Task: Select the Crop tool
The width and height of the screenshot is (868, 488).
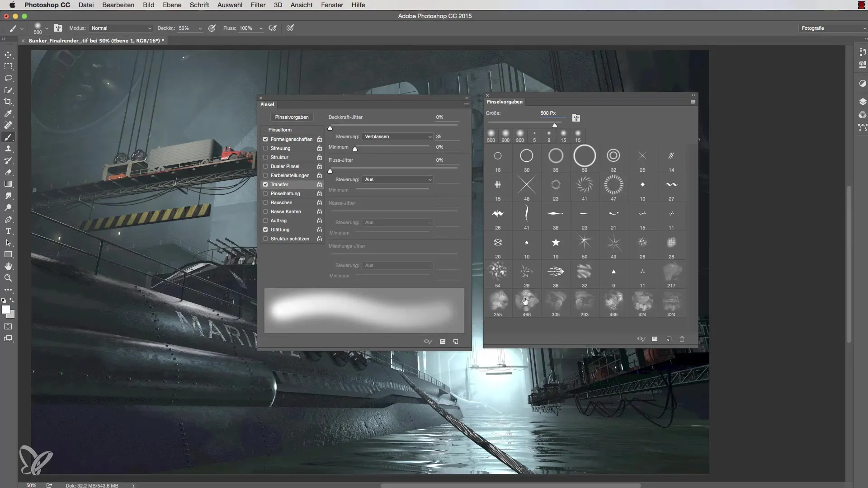Action: [x=8, y=102]
